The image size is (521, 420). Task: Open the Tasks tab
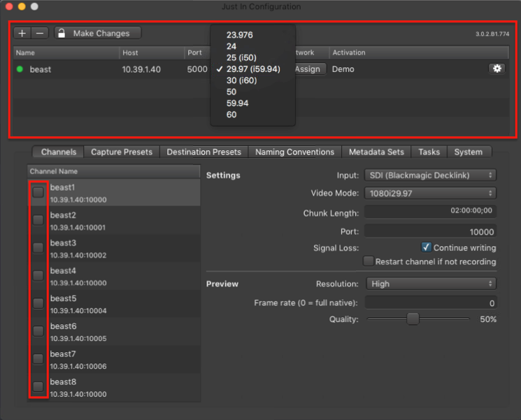(x=429, y=152)
